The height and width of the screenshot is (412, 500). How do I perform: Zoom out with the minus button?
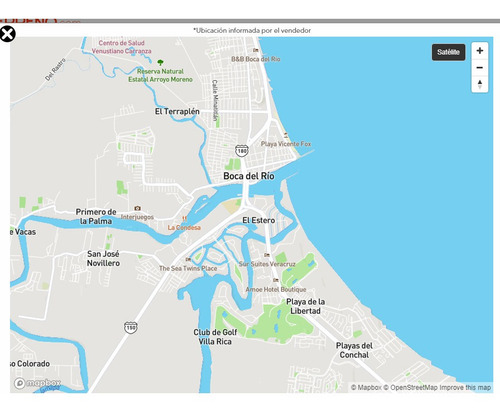(480, 68)
